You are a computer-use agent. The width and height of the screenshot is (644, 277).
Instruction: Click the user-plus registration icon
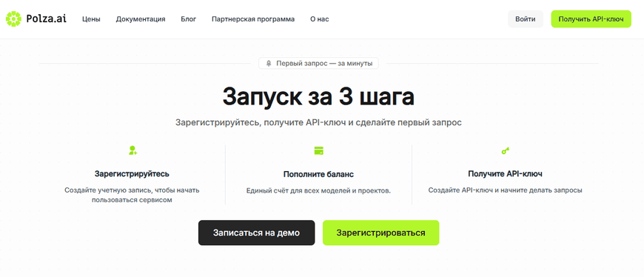133,150
